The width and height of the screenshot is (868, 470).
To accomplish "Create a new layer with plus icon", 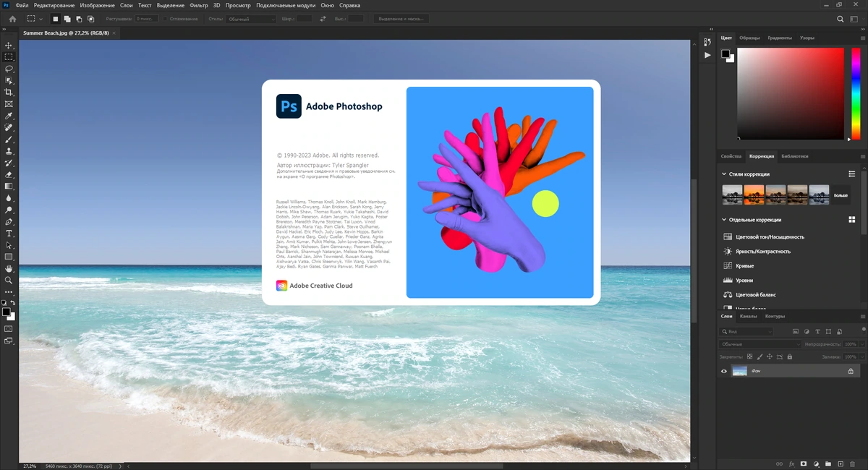I will click(x=841, y=463).
